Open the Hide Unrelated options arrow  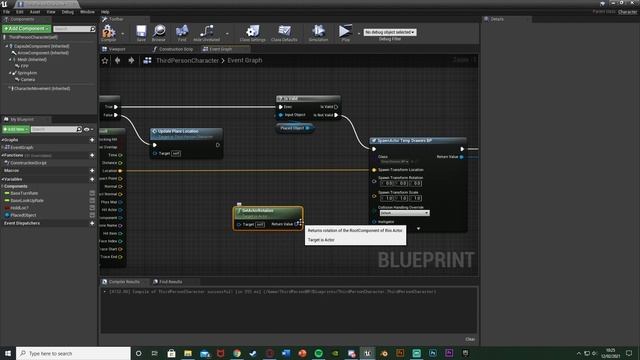pos(227,34)
